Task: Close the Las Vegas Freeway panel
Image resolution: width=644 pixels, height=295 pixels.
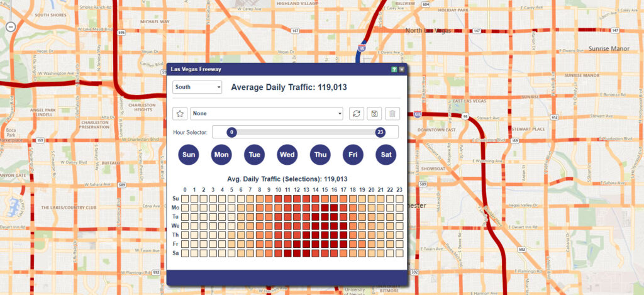Action: (x=401, y=69)
